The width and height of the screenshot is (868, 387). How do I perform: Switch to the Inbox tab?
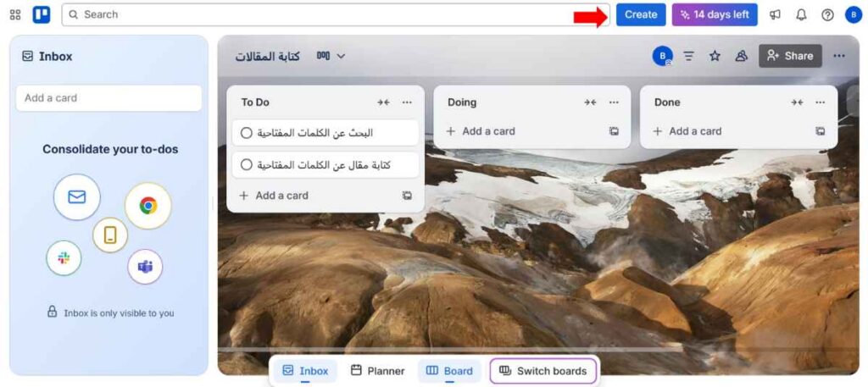click(x=305, y=370)
